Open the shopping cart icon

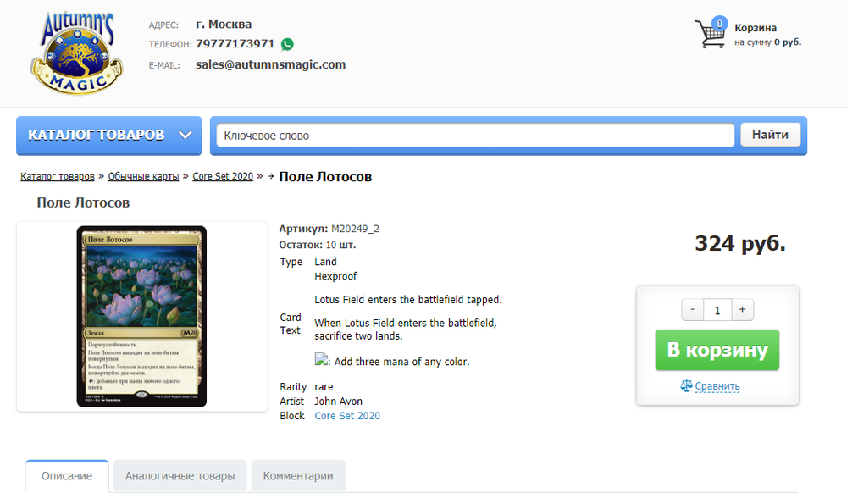coord(710,34)
